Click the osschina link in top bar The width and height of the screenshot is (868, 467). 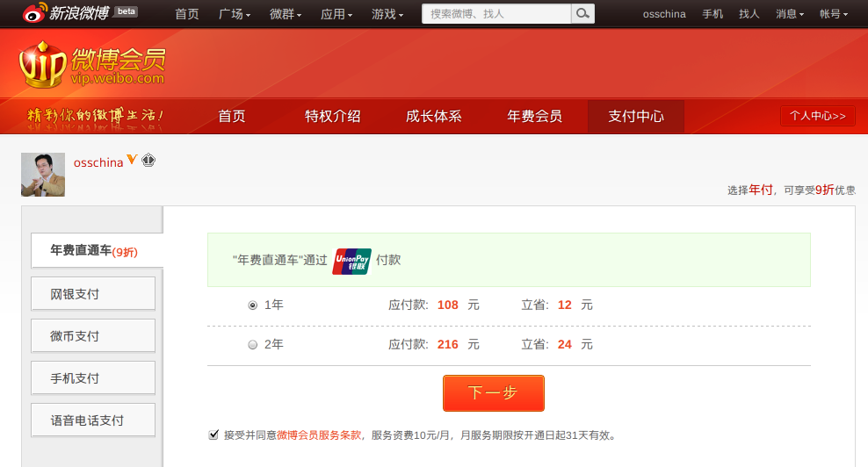point(664,14)
